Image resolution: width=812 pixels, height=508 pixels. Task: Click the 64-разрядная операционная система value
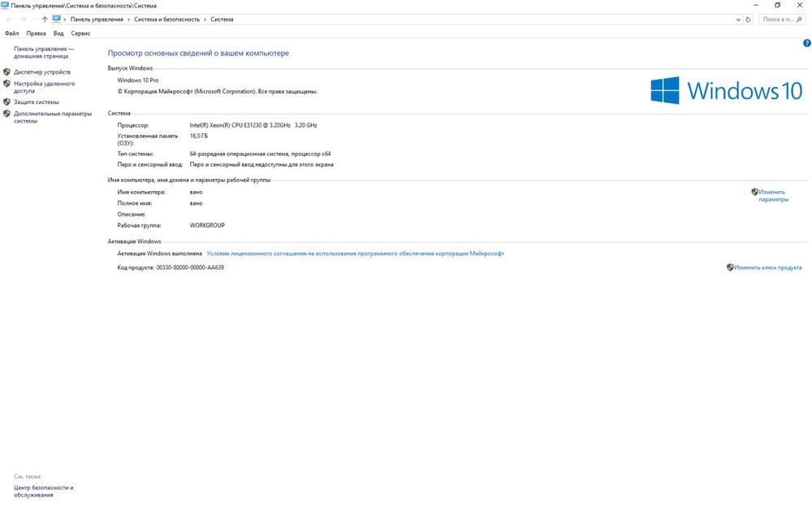(x=260, y=154)
